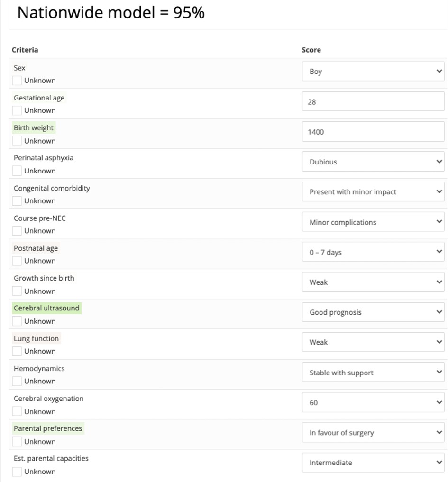Screen dimensions: 448x482
Task: Expand the Perinatal asphyxia dropdown
Action: [x=373, y=162]
